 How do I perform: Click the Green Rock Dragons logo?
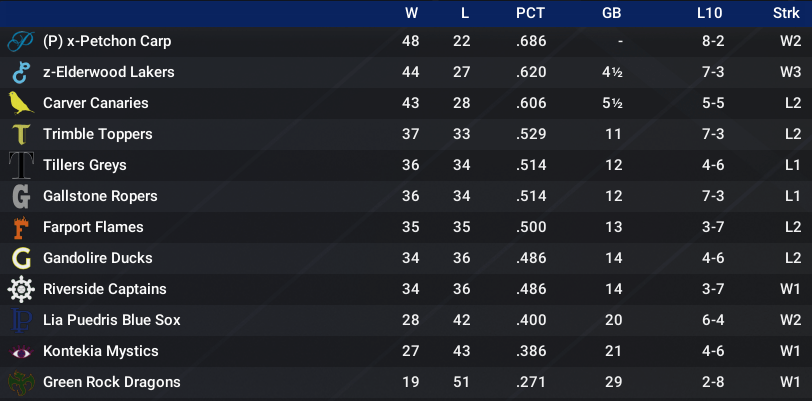pyautogui.click(x=21, y=383)
